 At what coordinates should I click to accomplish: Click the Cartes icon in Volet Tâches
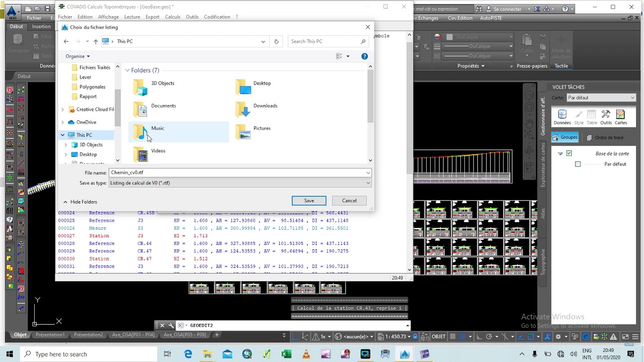click(621, 117)
